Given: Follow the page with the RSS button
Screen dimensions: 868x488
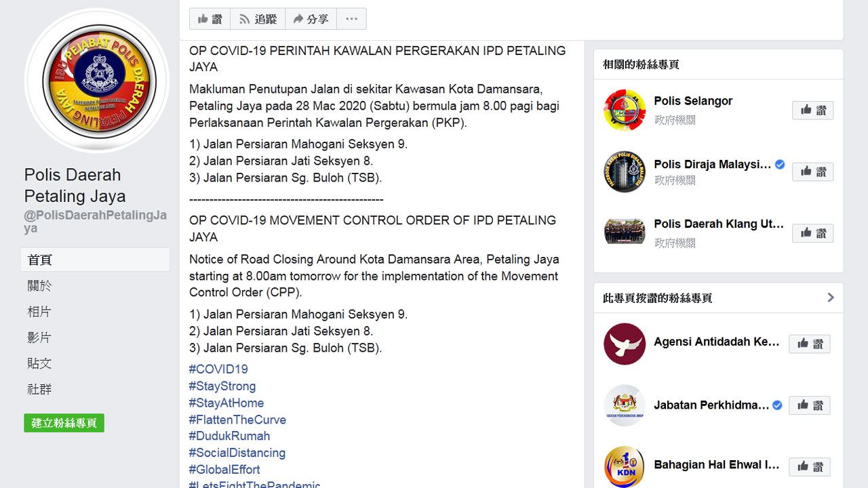Looking at the screenshot, I should pos(258,19).
